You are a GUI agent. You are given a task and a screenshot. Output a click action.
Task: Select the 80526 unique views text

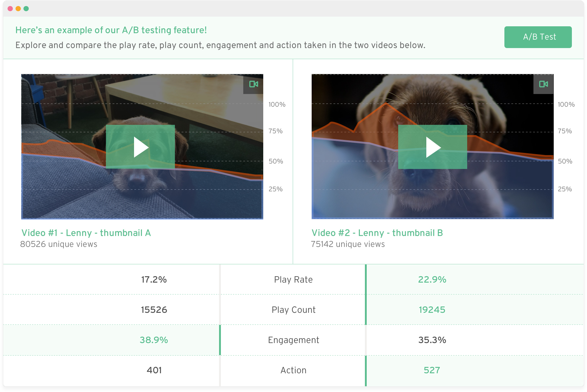(59, 244)
